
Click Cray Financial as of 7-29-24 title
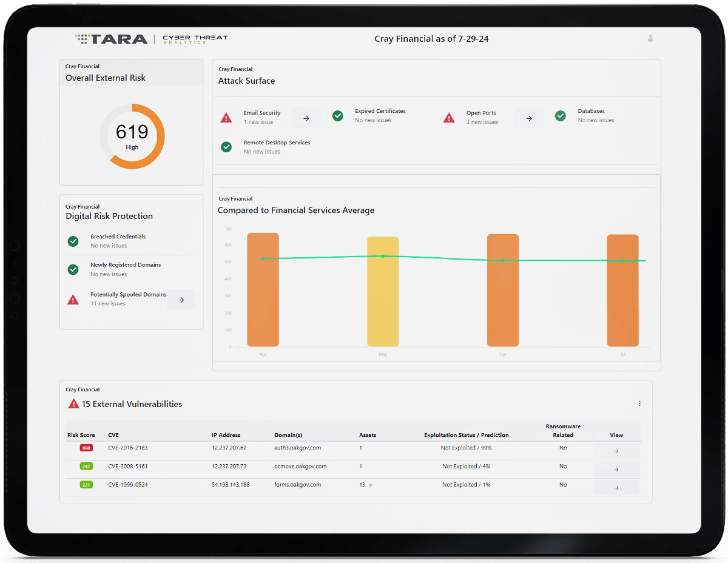click(x=431, y=39)
